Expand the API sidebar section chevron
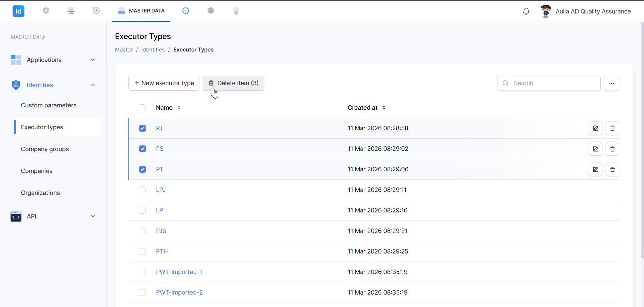644x307 pixels. (x=93, y=216)
